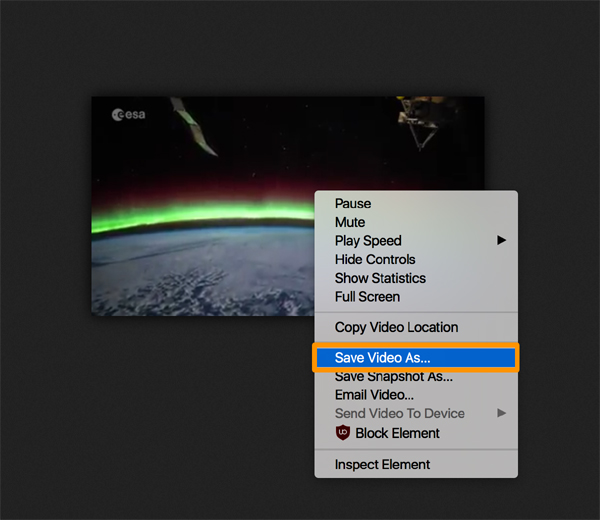The height and width of the screenshot is (520, 600).
Task: Open the Play Speed menu entry
Action: coord(368,241)
